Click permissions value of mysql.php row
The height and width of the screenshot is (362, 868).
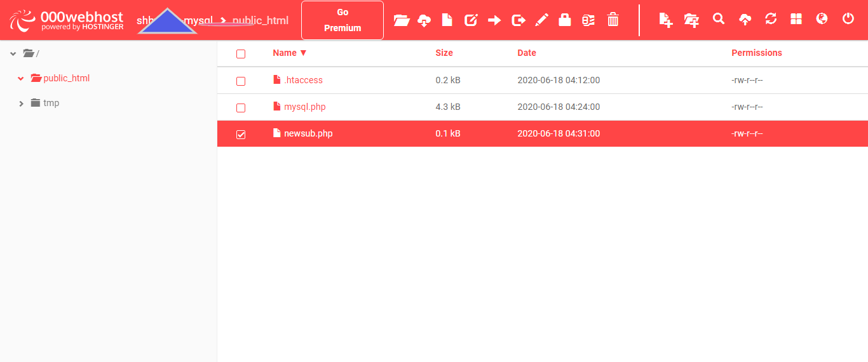click(x=747, y=107)
